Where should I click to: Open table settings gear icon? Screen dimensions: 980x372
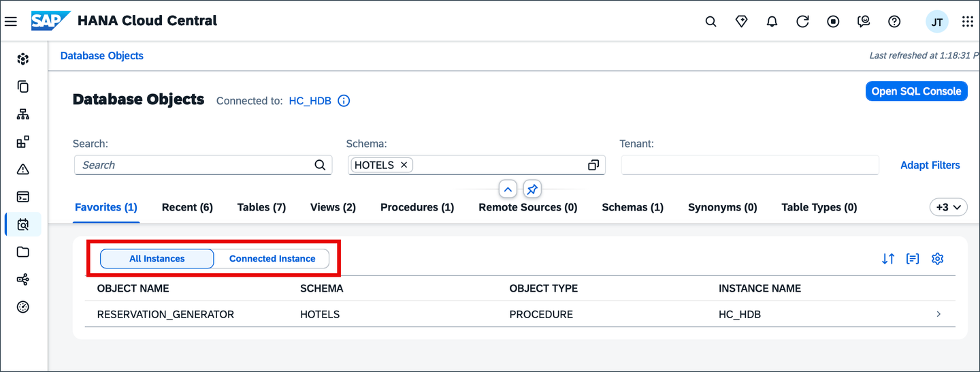(x=938, y=259)
